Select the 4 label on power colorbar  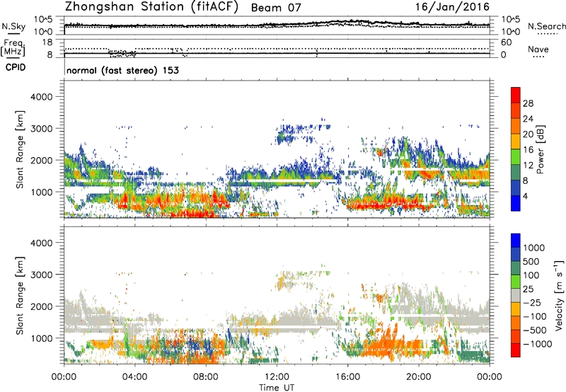[526, 197]
